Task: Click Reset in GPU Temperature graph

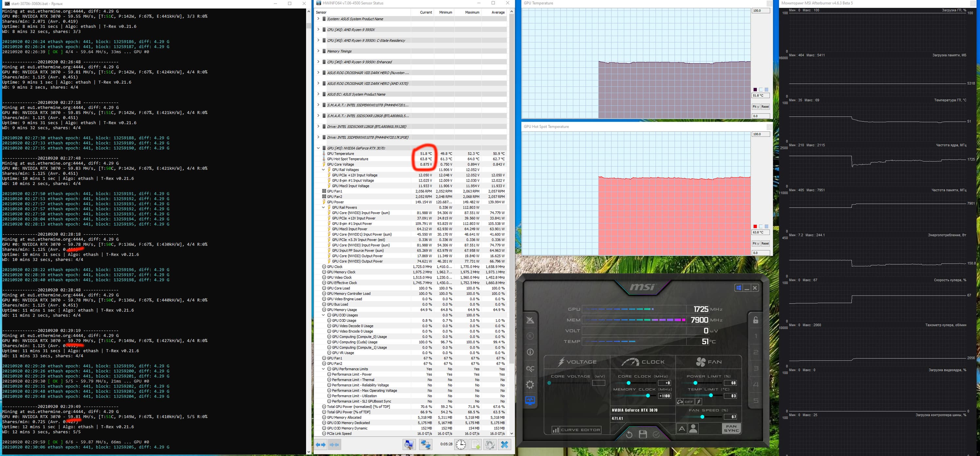Action: pos(765,107)
